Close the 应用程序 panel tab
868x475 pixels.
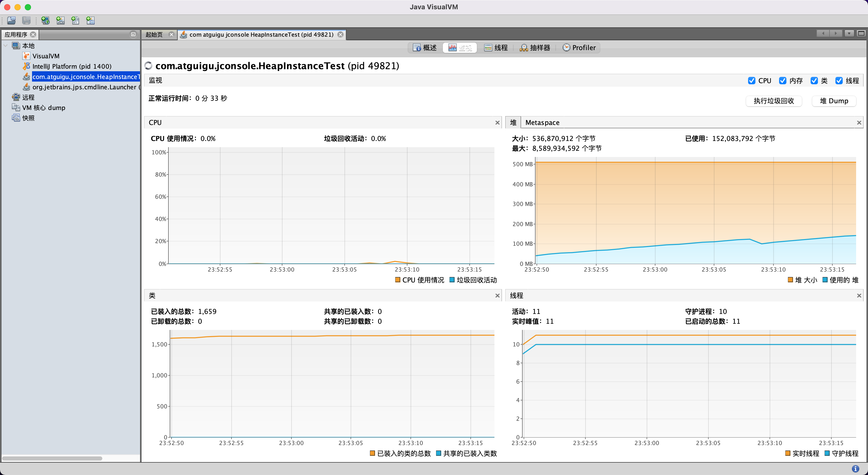pos(33,34)
